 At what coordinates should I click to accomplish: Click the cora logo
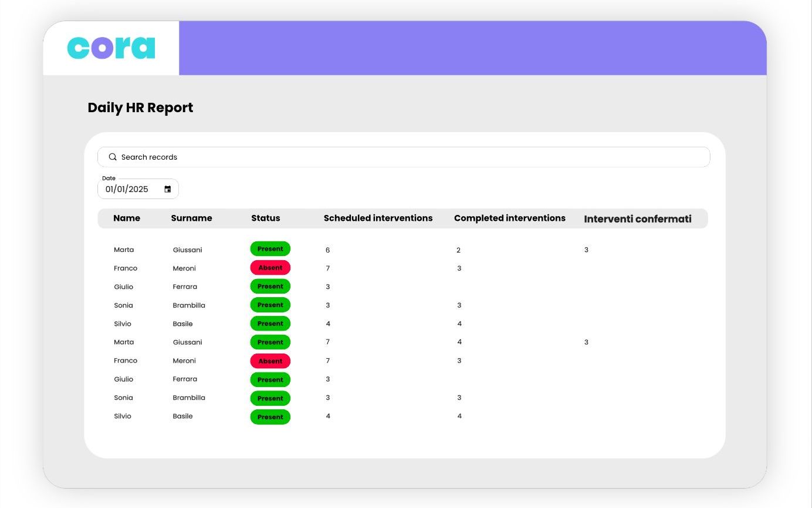coord(111,48)
